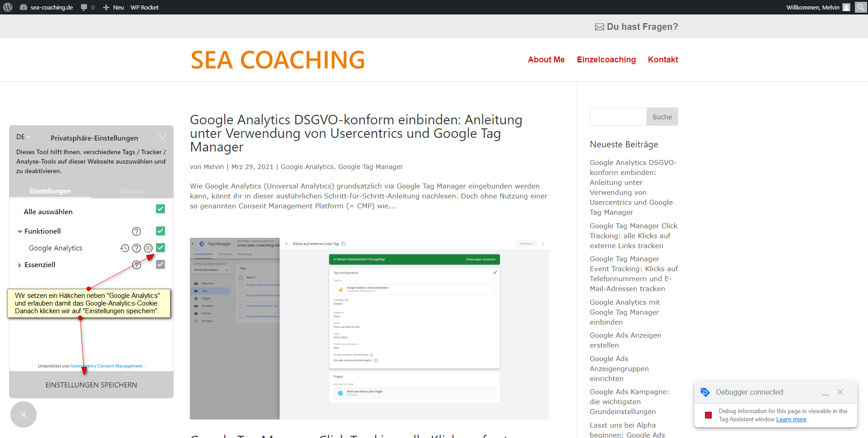Open Willkommen, Melvin account menu

[818, 7]
